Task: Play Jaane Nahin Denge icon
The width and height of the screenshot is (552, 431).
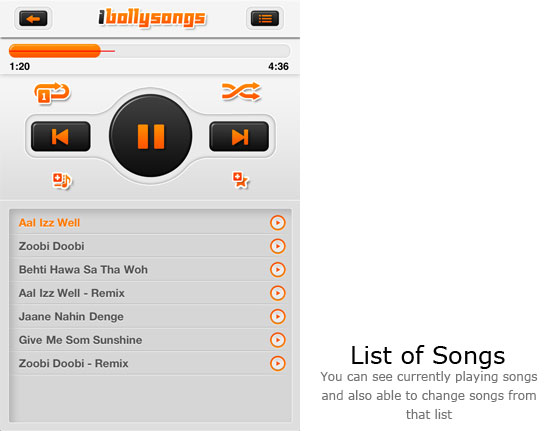Action: tap(278, 317)
